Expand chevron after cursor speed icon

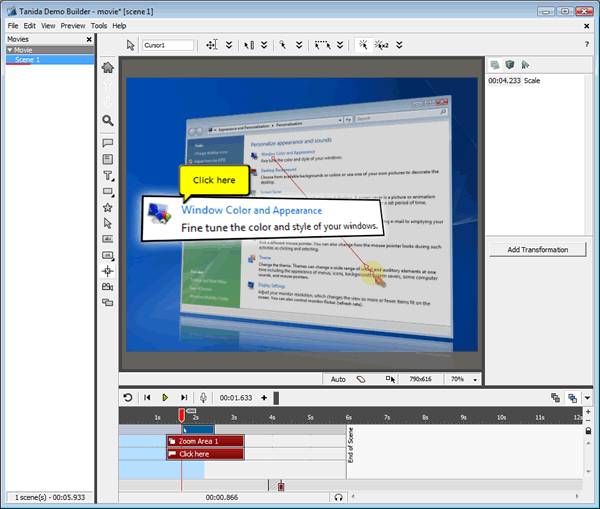click(x=264, y=45)
